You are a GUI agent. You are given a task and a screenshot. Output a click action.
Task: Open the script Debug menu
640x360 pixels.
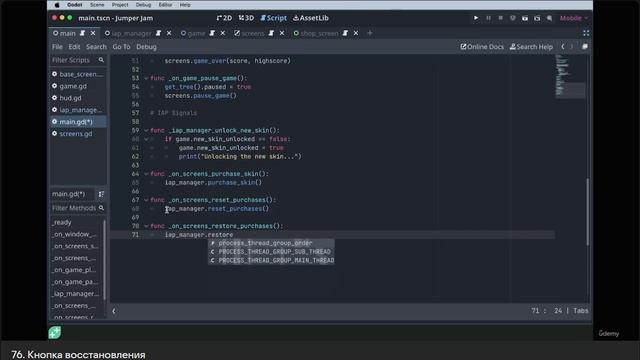tap(147, 47)
